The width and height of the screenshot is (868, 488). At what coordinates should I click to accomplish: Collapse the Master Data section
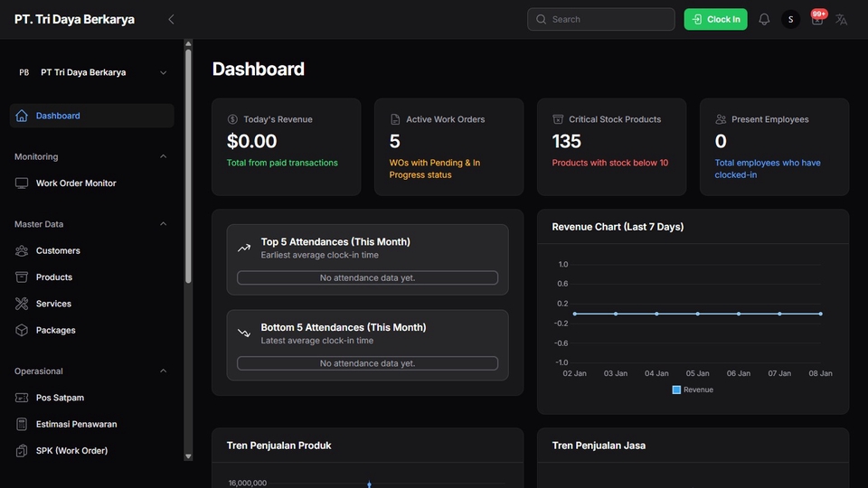coord(163,224)
